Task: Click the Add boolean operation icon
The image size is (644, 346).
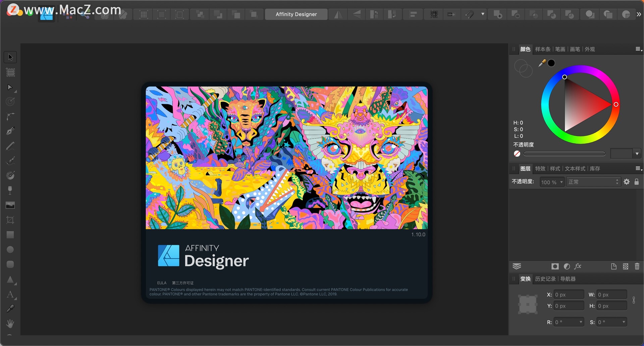Action: pyautogui.click(x=498, y=14)
